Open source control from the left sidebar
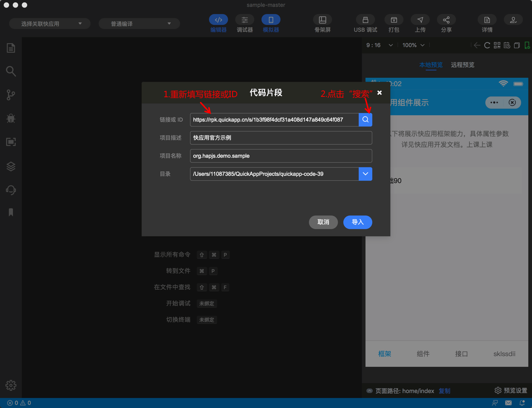This screenshot has height=408, width=532. [x=11, y=95]
